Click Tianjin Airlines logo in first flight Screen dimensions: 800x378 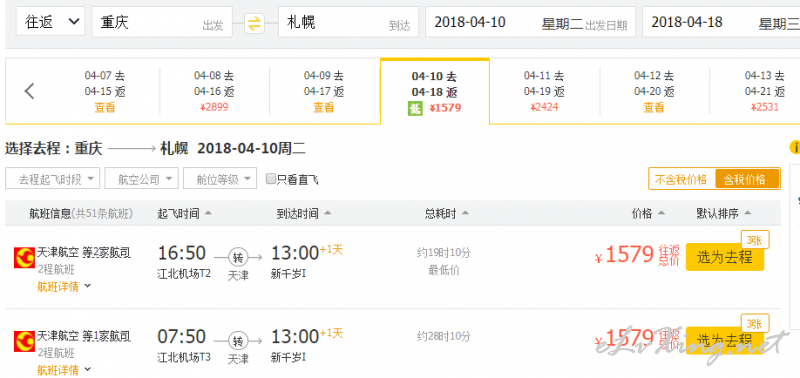tap(24, 258)
